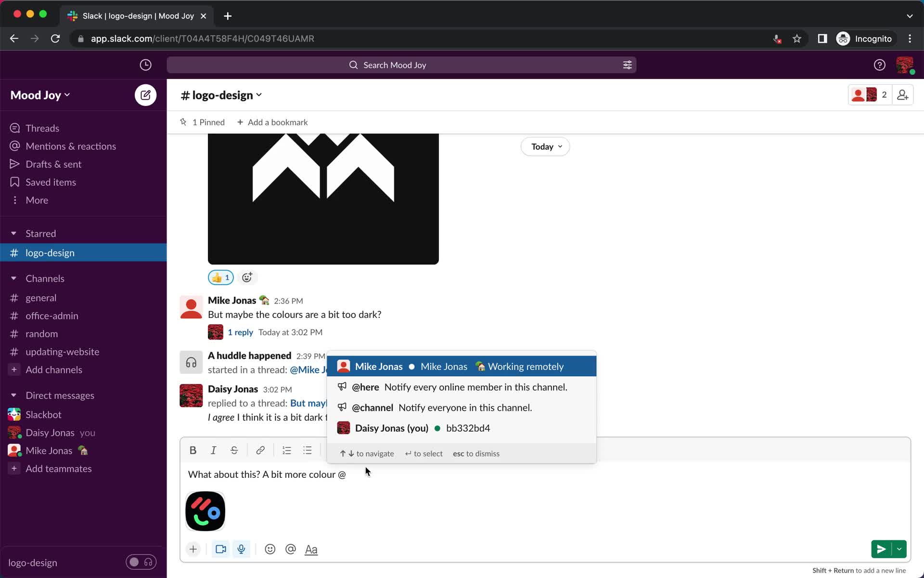This screenshot has height=578, width=924.
Task: Apply strikethrough formatting
Action: (234, 450)
